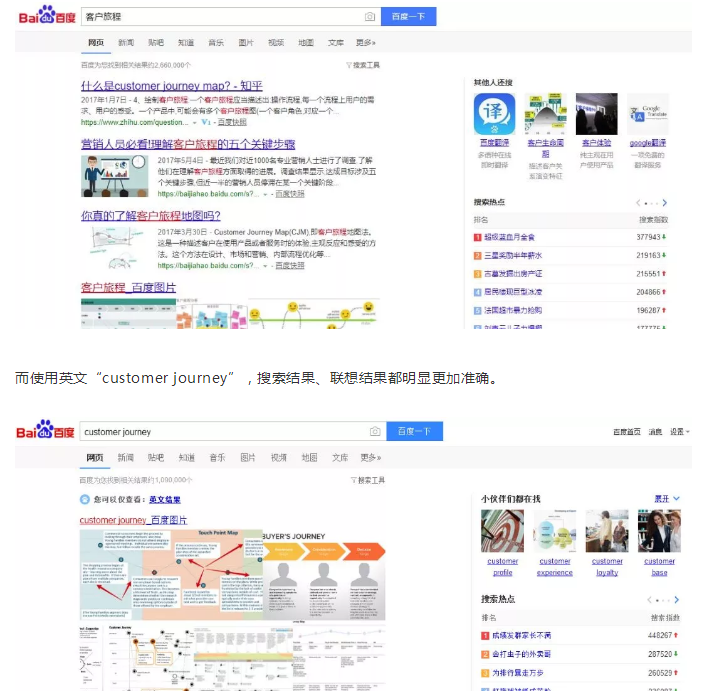
Task: Open dropdown arrow after 营销人员必看 result's baijiahao URL
Action: [265, 194]
